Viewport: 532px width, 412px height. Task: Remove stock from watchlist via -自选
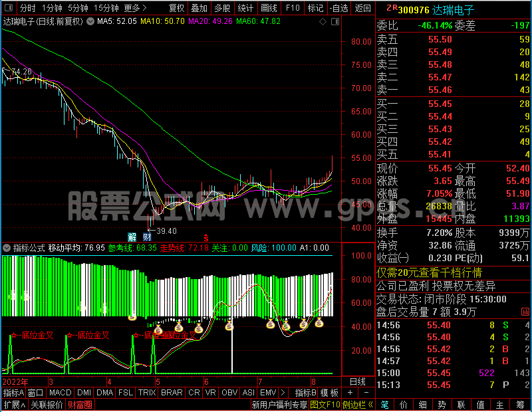338,8
